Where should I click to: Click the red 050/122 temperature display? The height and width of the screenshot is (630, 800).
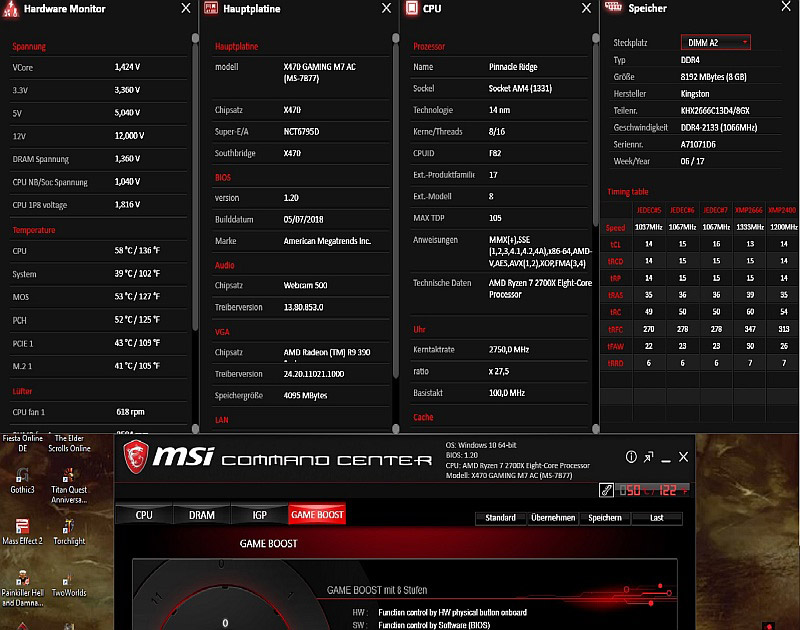[653, 490]
